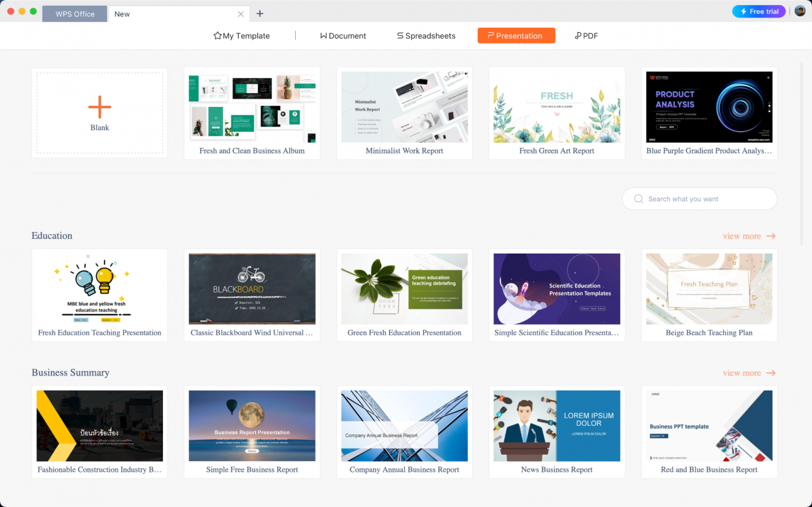Click the Free trial button
This screenshot has height=507, width=812.
point(758,11)
